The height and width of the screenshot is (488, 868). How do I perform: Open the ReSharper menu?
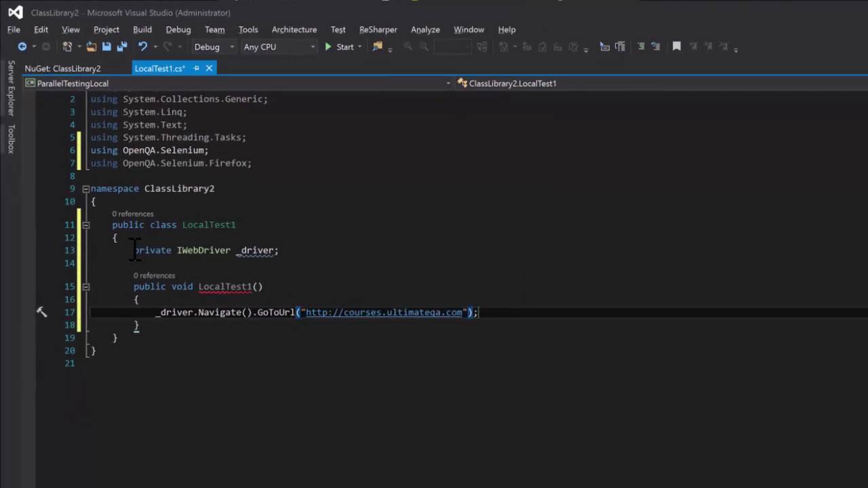coord(378,29)
